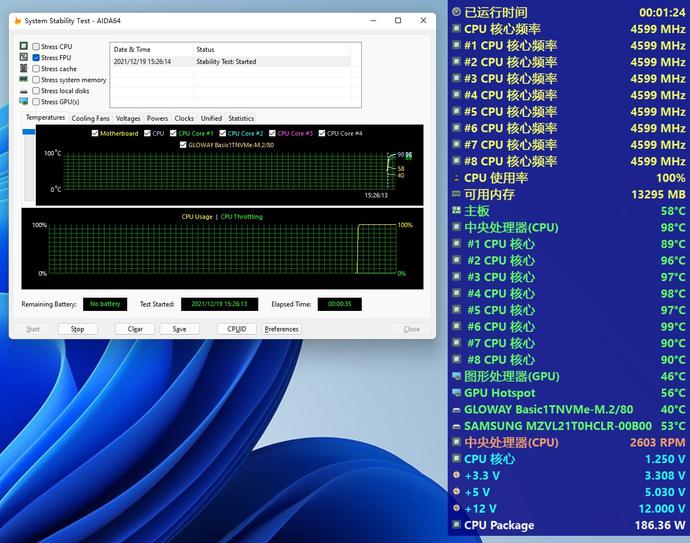Switch to the Voltages tab
690x543 pixels.
(128, 118)
